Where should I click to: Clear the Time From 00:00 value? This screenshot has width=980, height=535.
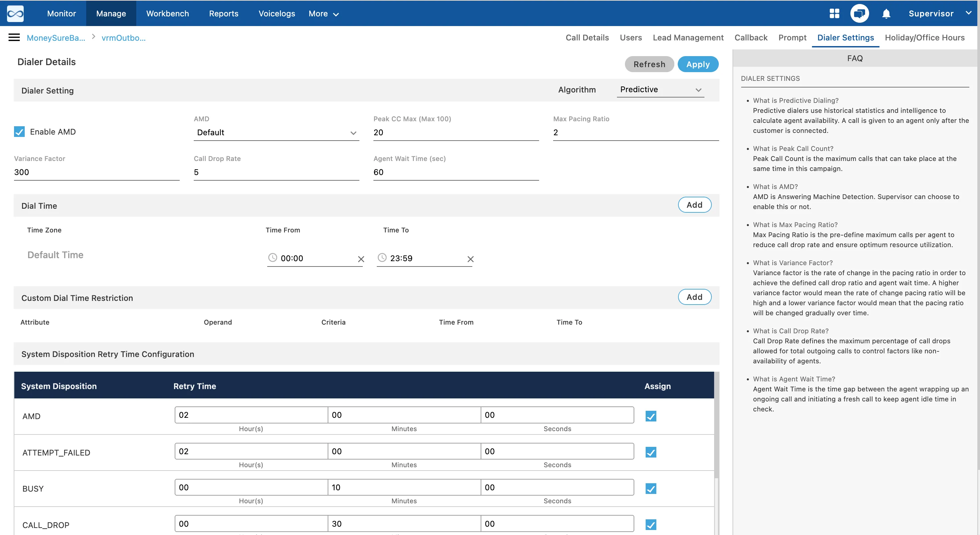[x=361, y=259]
